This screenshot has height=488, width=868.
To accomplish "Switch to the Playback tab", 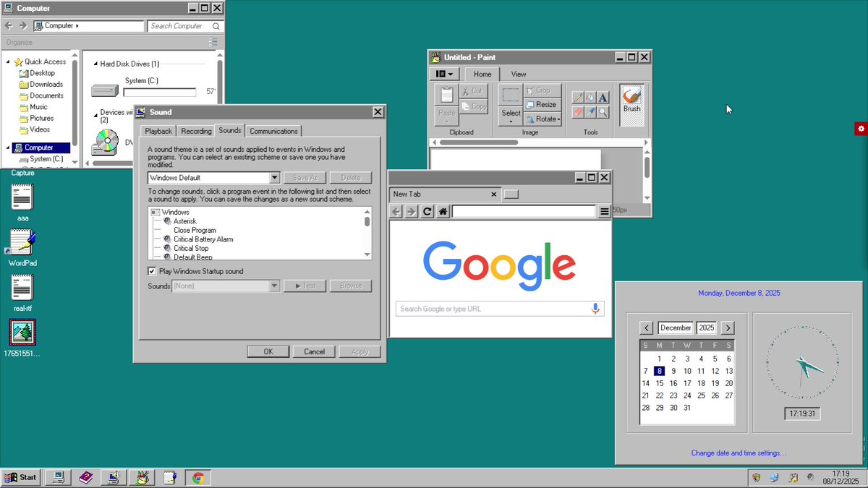I will (x=158, y=131).
